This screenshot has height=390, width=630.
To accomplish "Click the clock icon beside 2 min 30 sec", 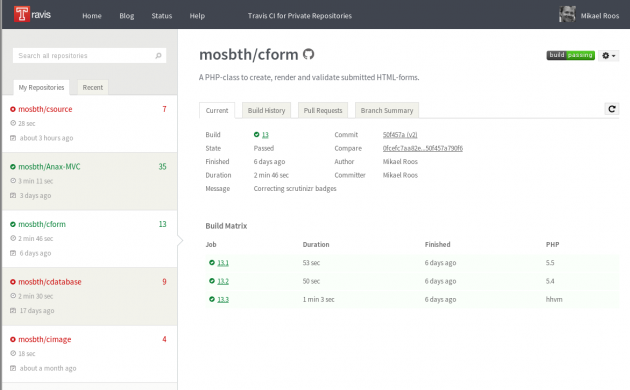I will (x=13, y=296).
